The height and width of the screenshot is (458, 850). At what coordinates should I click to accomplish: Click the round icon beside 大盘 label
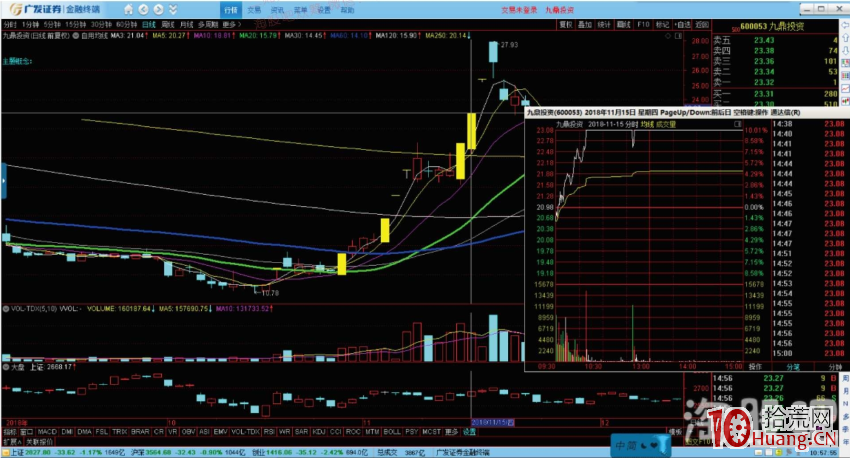coord(5,367)
